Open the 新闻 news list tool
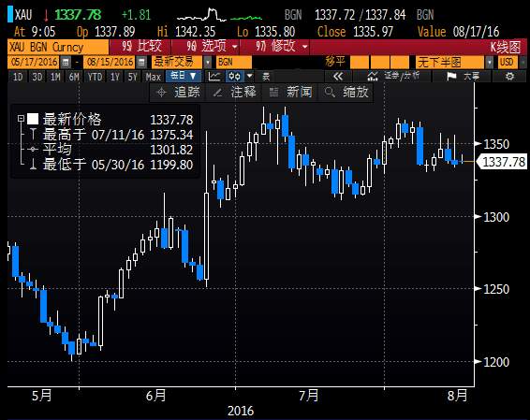The image size is (530, 420). pyautogui.click(x=290, y=92)
